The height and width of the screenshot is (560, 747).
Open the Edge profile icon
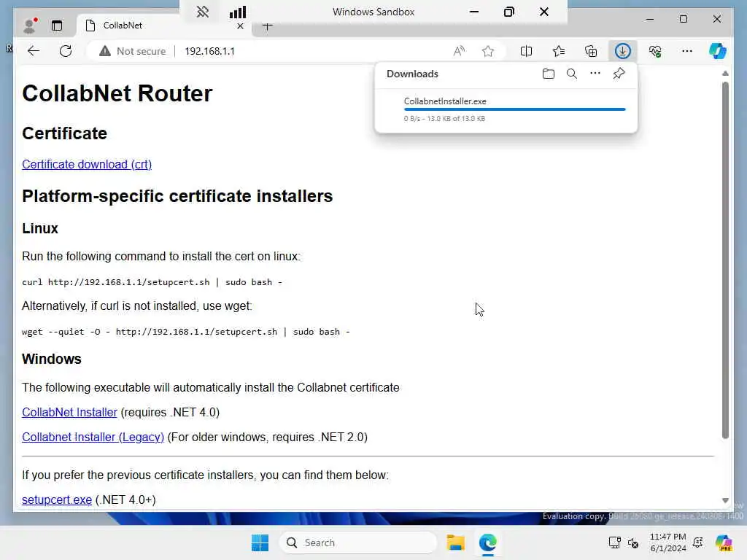[30, 26]
